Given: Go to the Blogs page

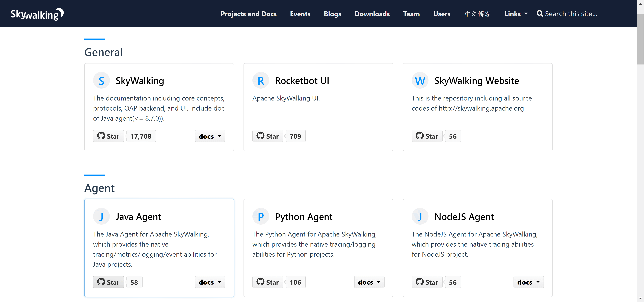Looking at the screenshot, I should point(332,14).
